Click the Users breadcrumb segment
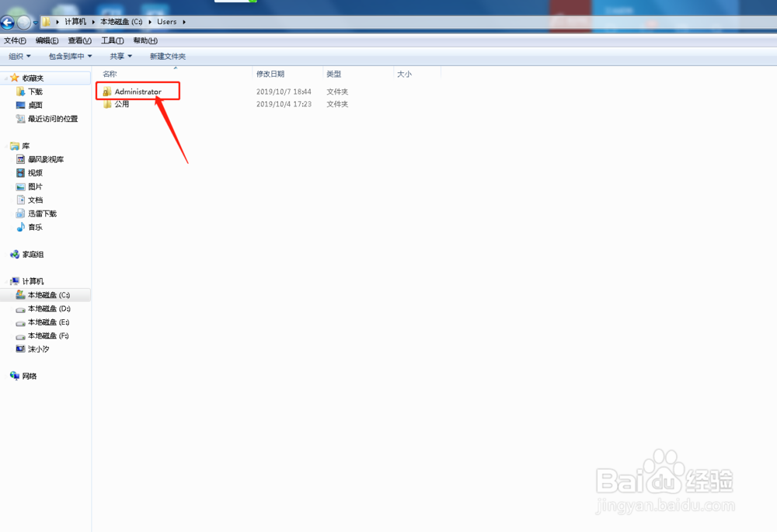 [x=167, y=22]
